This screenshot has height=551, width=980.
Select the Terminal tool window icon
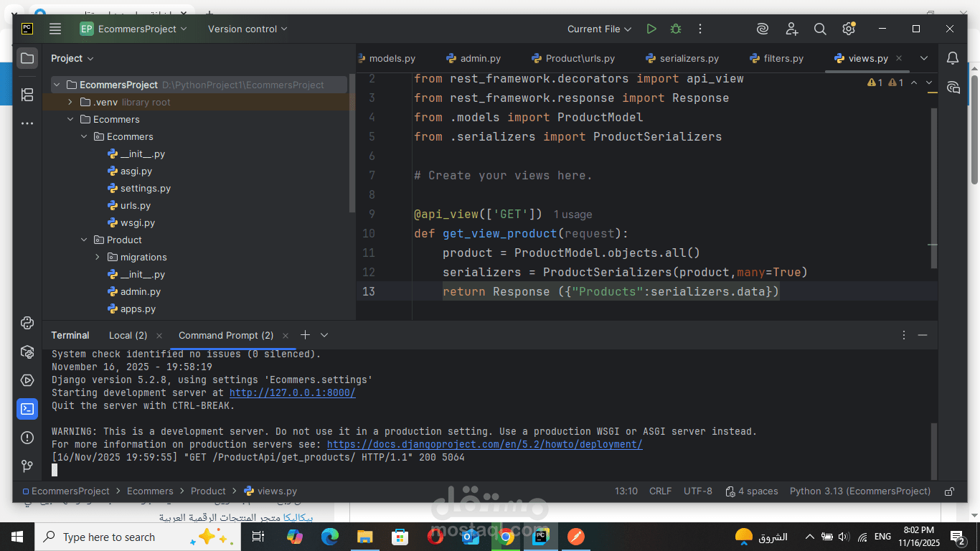(27, 409)
